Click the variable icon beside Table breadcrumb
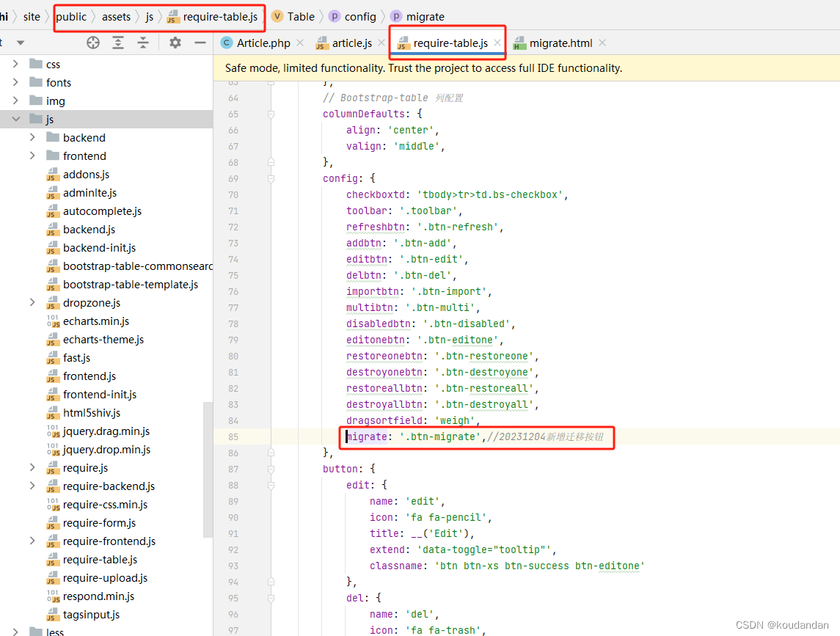840x636 pixels. (x=277, y=16)
